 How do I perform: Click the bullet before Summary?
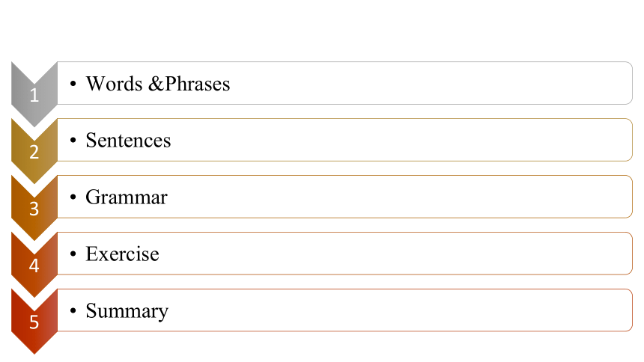[x=73, y=310]
